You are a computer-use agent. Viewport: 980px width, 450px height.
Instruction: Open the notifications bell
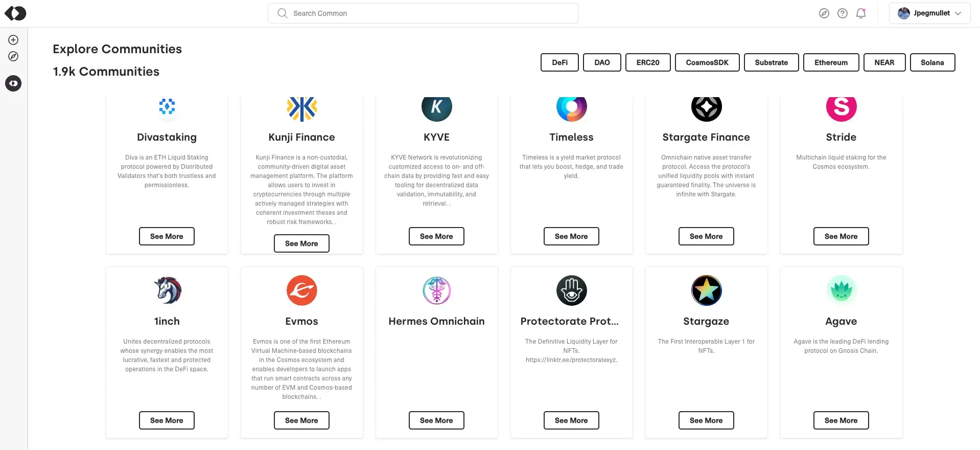pyautogui.click(x=861, y=13)
